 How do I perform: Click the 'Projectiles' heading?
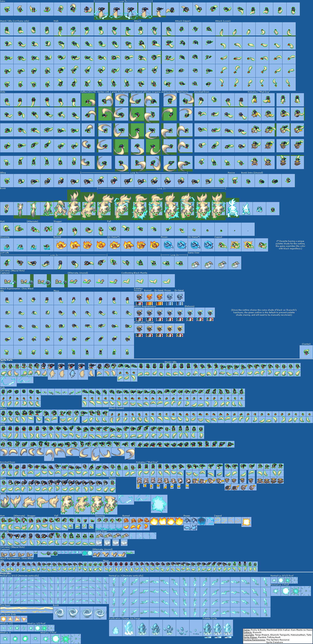(6, 573)
